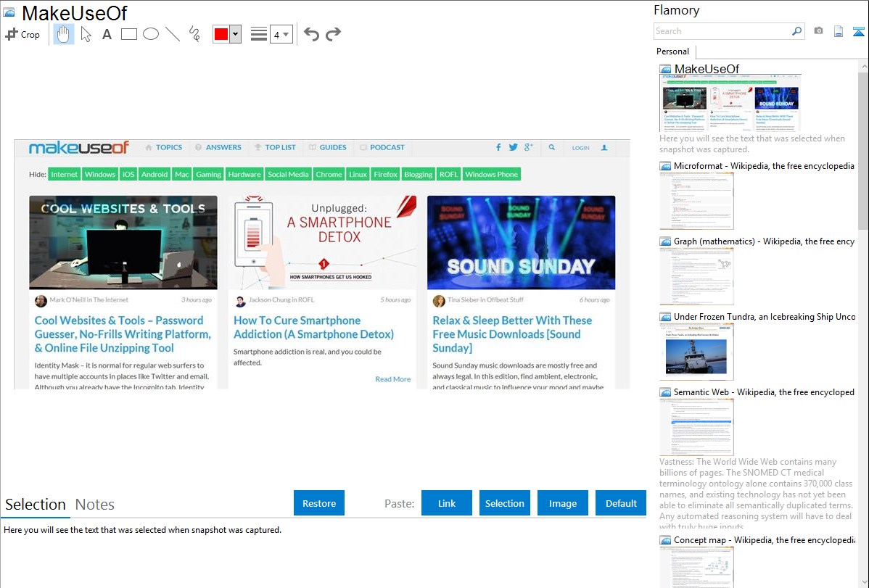Switch to the Notes tab
Screen dimensions: 869x588
(94, 505)
